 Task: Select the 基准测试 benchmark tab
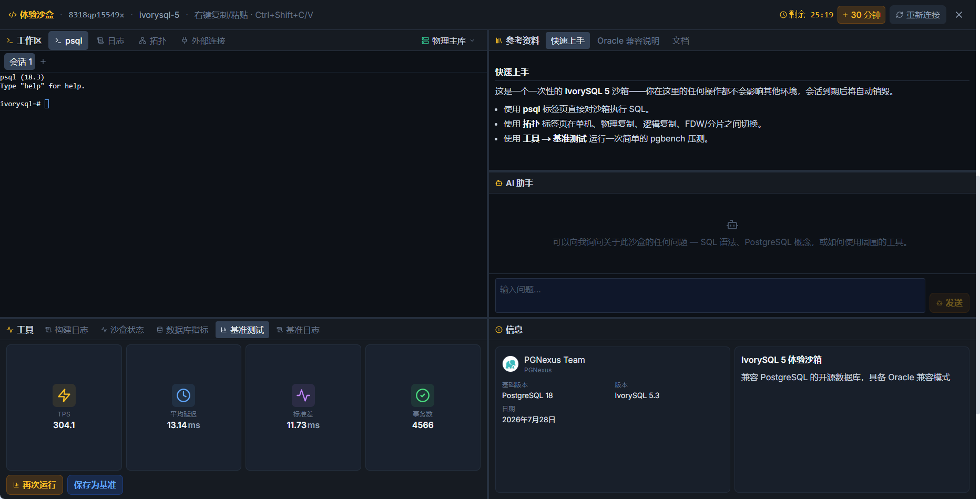242,330
